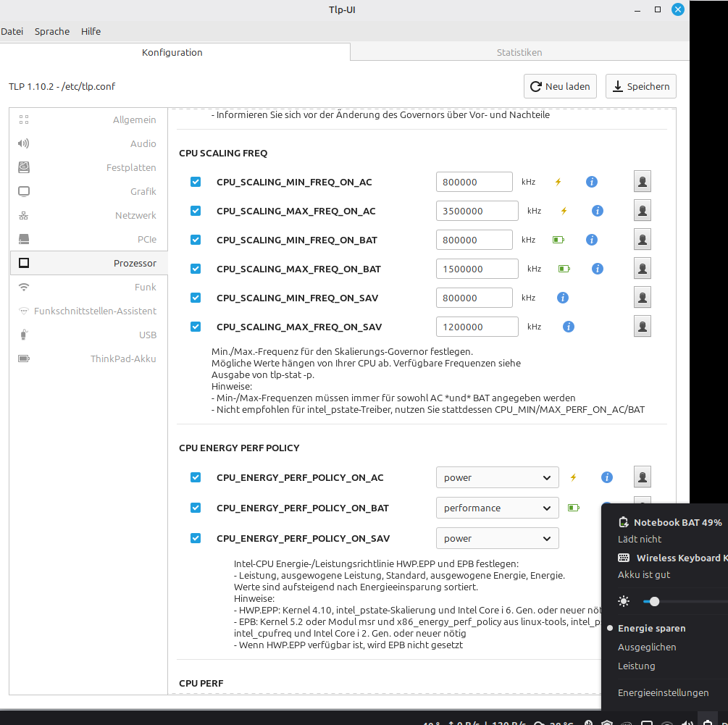This screenshot has width=728, height=725.
Task: Click the person icon for CPU_ENERGY_PERF_POLICY_ON_AC
Action: (x=643, y=477)
